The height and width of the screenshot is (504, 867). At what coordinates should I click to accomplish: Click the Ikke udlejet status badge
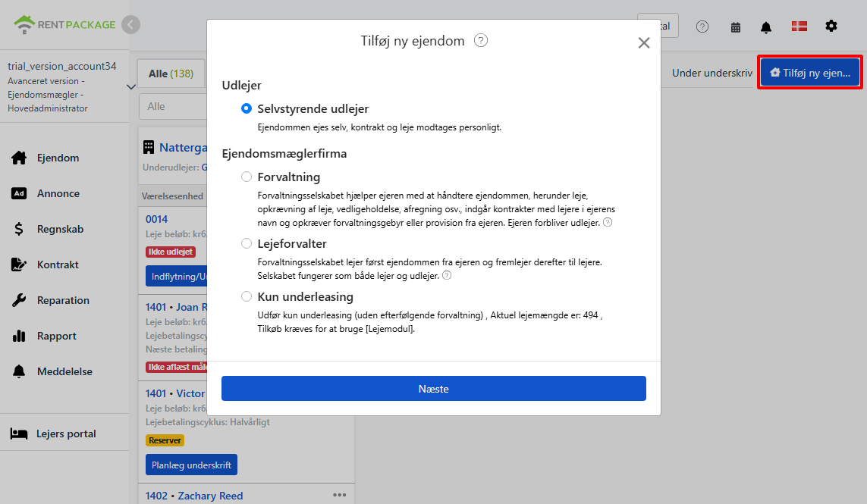click(x=171, y=252)
